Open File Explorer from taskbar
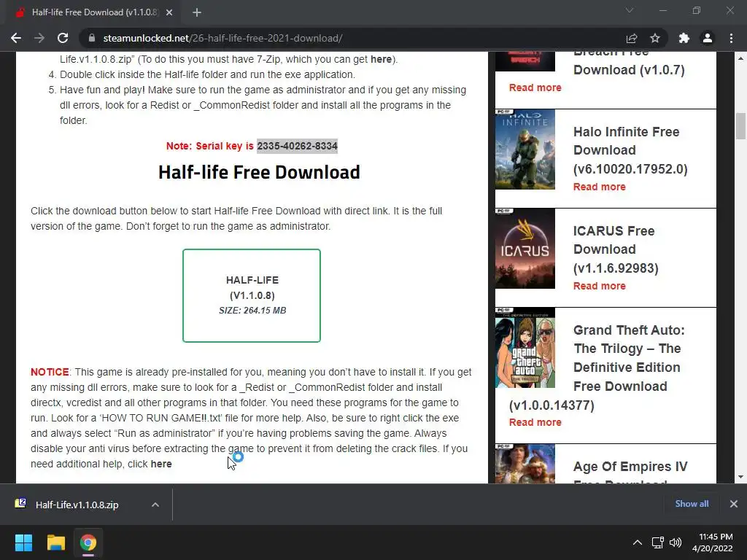 [x=55, y=542]
